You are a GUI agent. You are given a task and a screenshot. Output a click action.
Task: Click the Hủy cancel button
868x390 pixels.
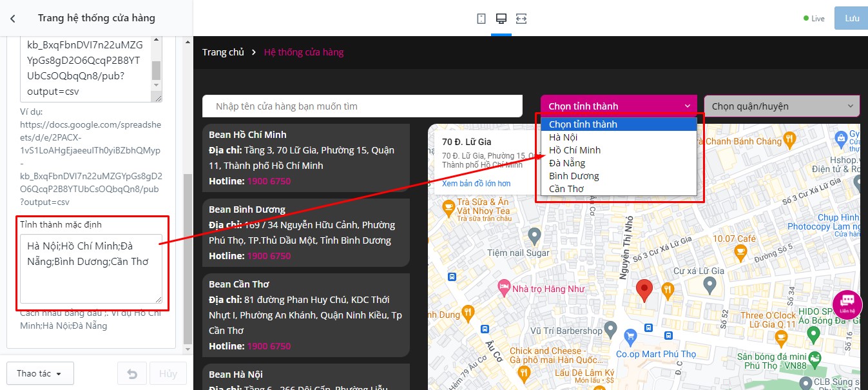click(168, 374)
